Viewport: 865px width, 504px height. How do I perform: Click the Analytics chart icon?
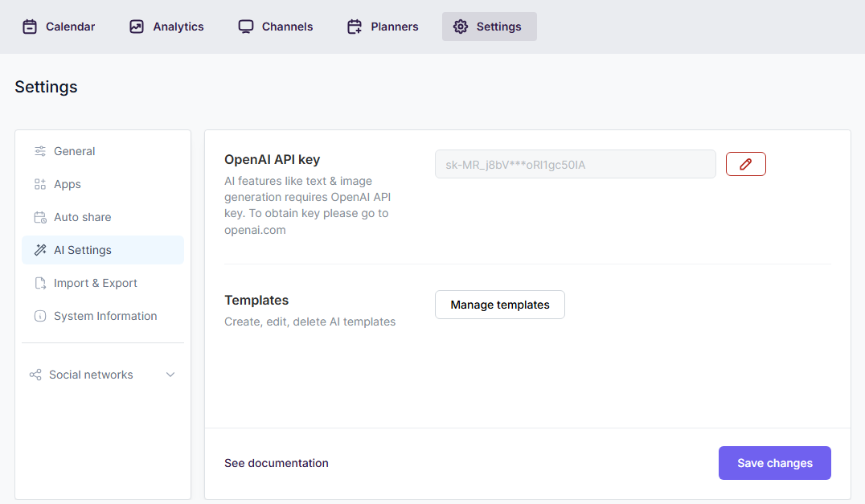136,27
